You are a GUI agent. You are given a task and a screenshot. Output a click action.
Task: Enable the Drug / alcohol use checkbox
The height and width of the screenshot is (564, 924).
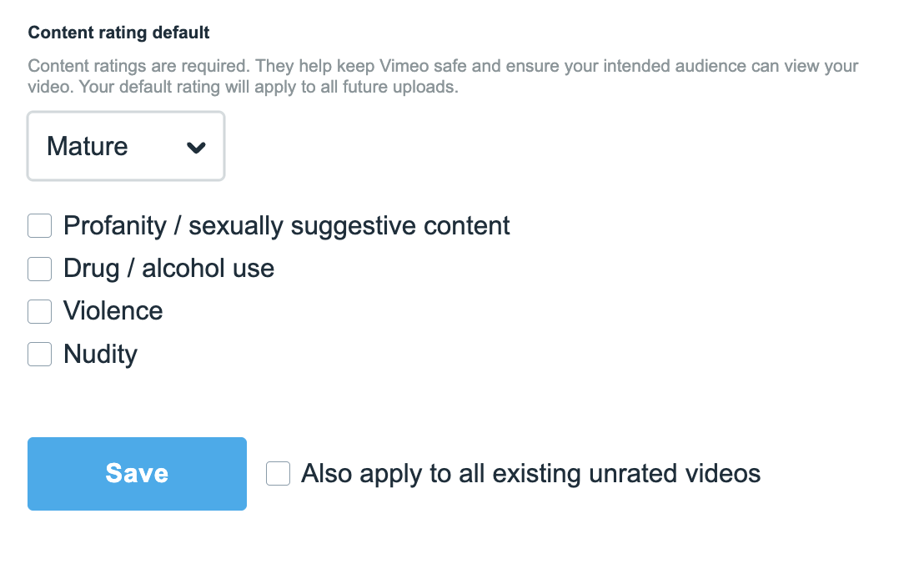pos(40,269)
